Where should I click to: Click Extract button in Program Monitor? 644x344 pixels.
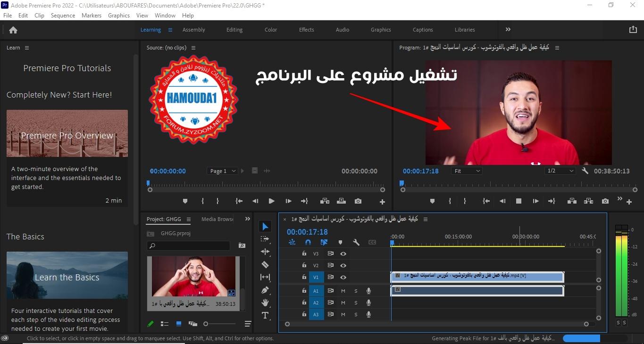588,201
